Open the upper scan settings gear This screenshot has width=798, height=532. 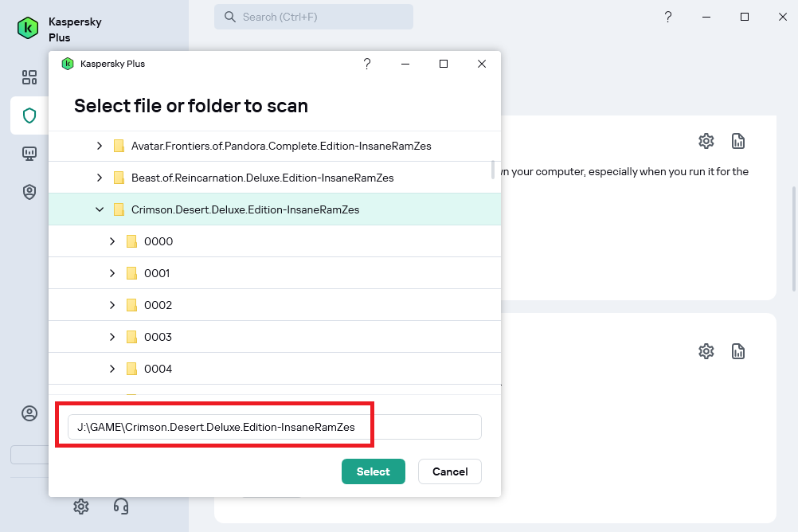(706, 141)
